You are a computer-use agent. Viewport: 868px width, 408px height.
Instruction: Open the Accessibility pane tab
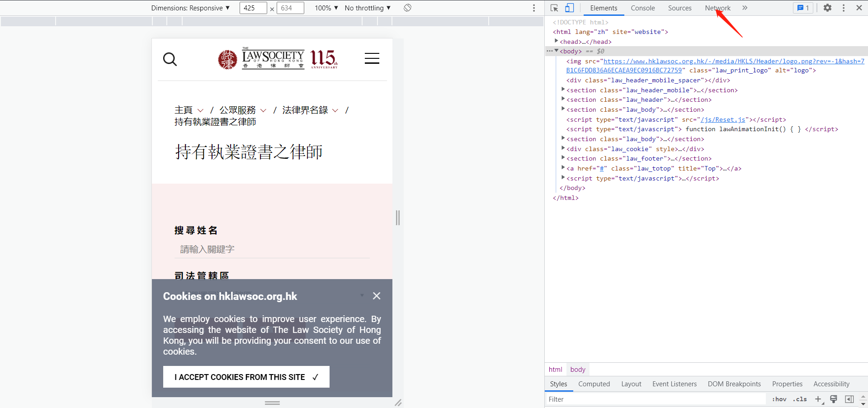(x=831, y=384)
